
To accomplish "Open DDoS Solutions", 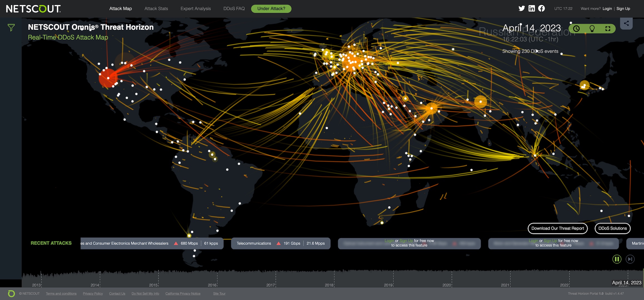I will [613, 228].
